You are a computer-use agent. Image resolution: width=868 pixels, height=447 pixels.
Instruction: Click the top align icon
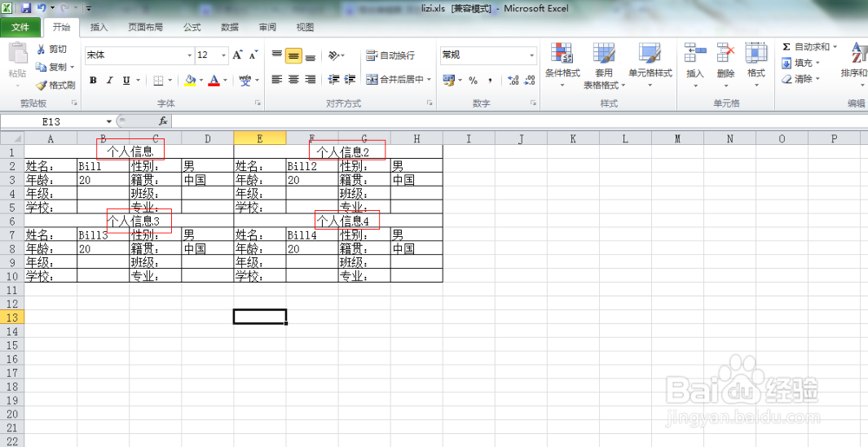tap(277, 56)
